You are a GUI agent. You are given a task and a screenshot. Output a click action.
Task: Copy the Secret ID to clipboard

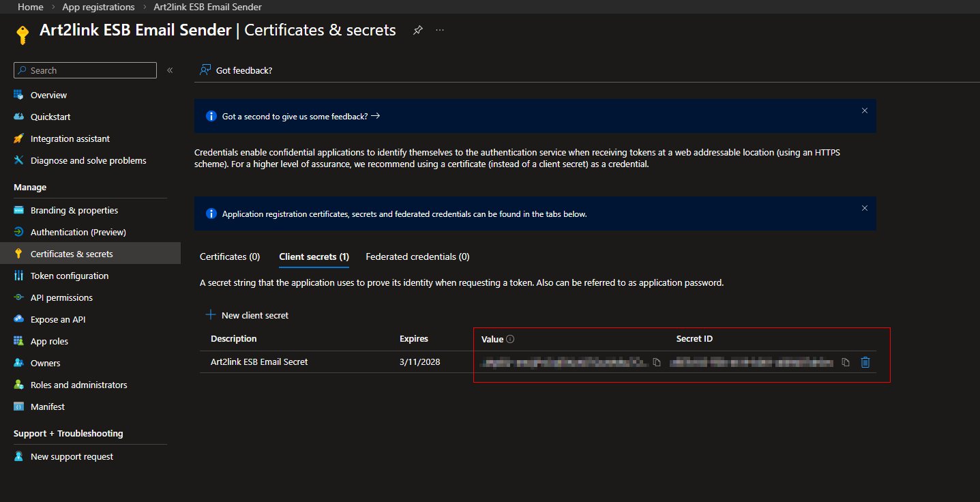pos(846,362)
